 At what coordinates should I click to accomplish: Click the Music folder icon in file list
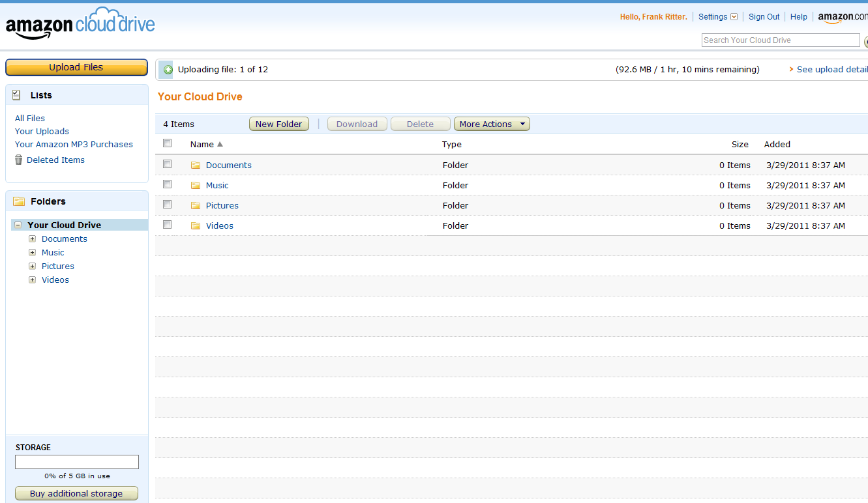[196, 186]
